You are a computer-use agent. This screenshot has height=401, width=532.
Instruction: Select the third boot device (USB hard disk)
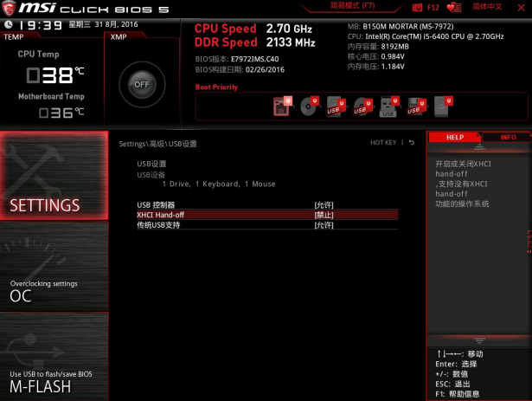point(336,107)
